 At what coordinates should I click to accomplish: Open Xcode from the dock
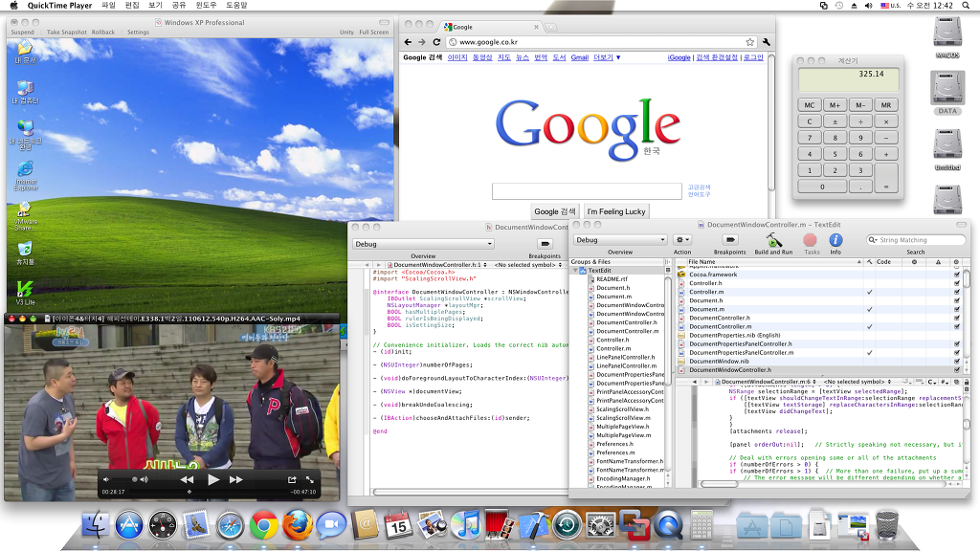click(533, 525)
